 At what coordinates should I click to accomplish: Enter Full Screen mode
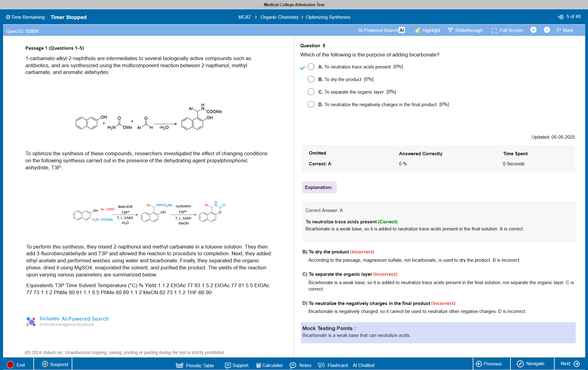507,30
